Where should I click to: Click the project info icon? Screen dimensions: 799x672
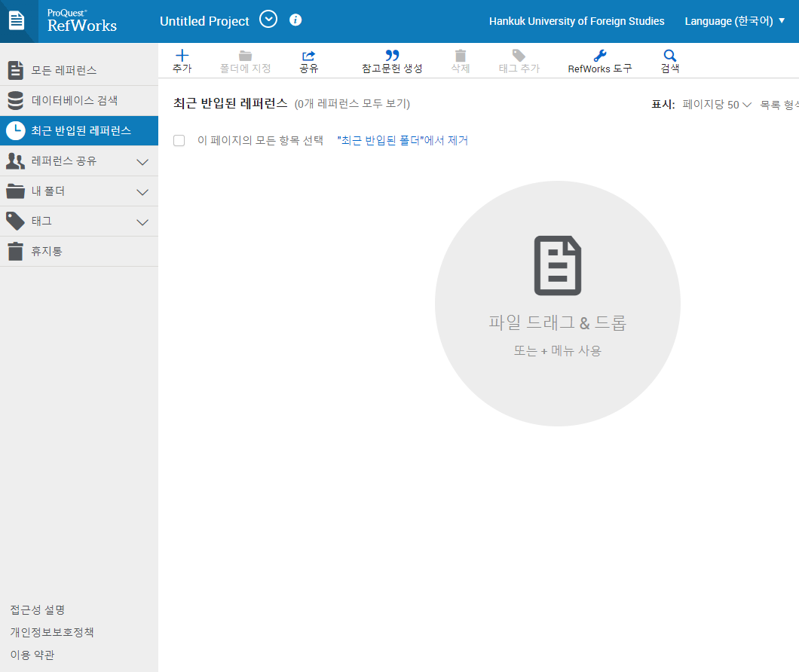point(295,20)
